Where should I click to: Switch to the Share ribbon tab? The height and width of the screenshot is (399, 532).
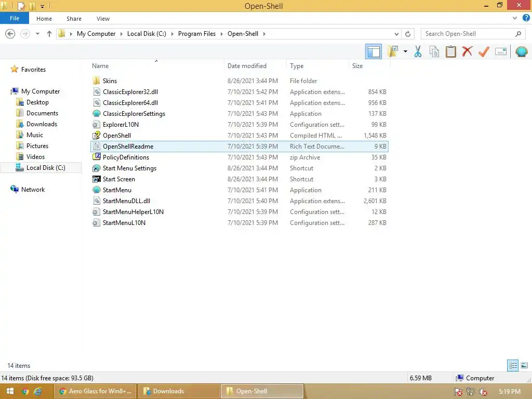(74, 19)
